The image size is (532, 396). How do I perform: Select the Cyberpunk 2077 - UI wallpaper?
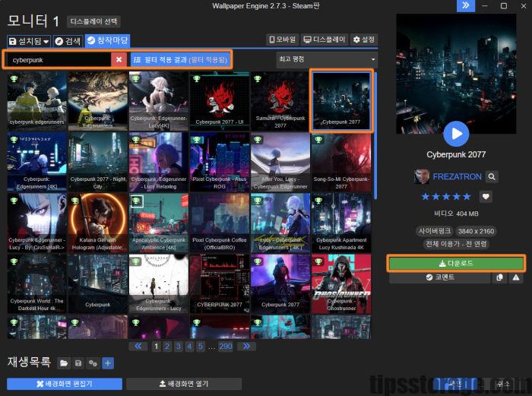pos(220,101)
